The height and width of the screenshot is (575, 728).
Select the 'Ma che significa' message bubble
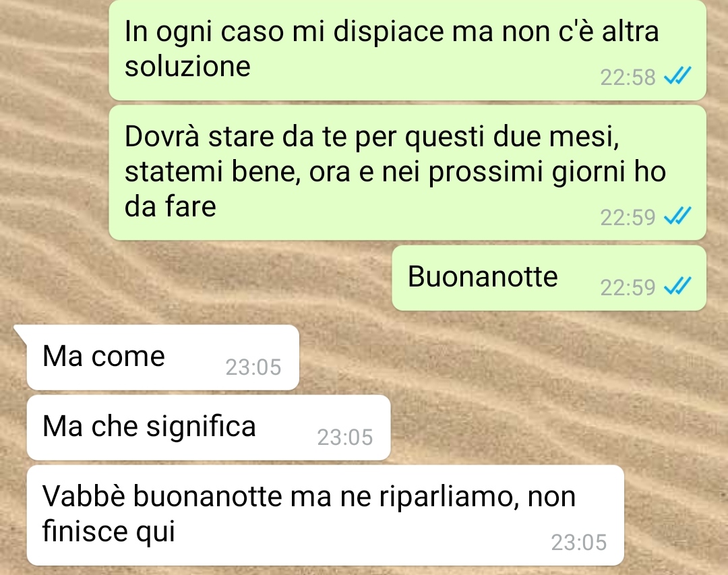pyautogui.click(x=208, y=427)
